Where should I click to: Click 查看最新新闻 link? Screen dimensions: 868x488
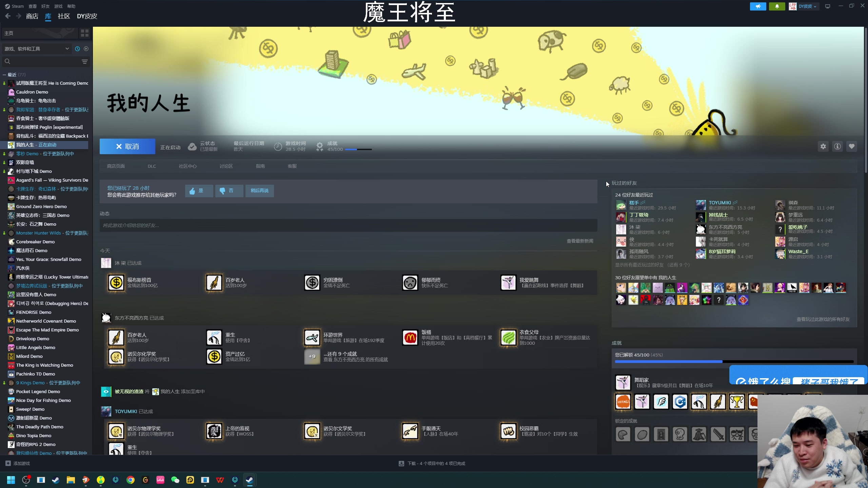pos(580,241)
